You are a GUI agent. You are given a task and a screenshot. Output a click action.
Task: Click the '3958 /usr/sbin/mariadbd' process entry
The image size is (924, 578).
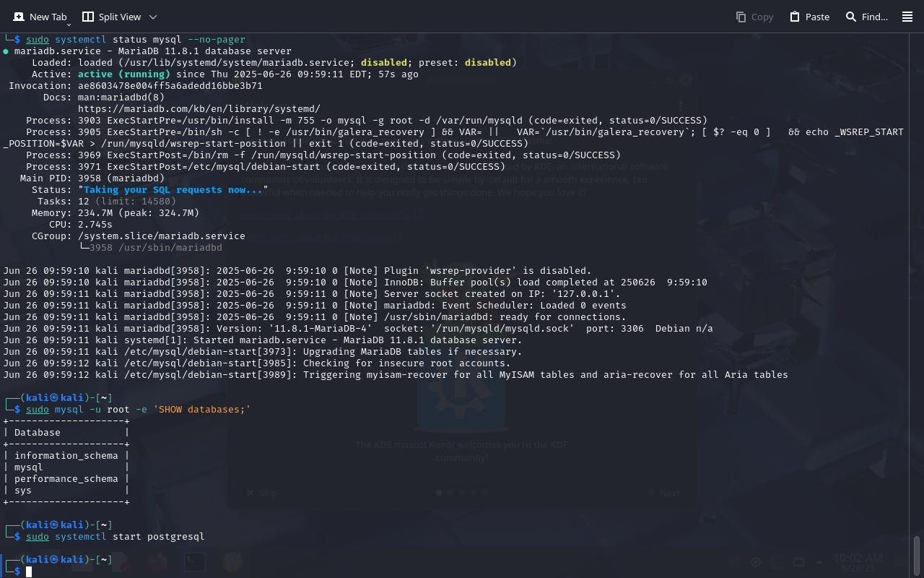(156, 248)
